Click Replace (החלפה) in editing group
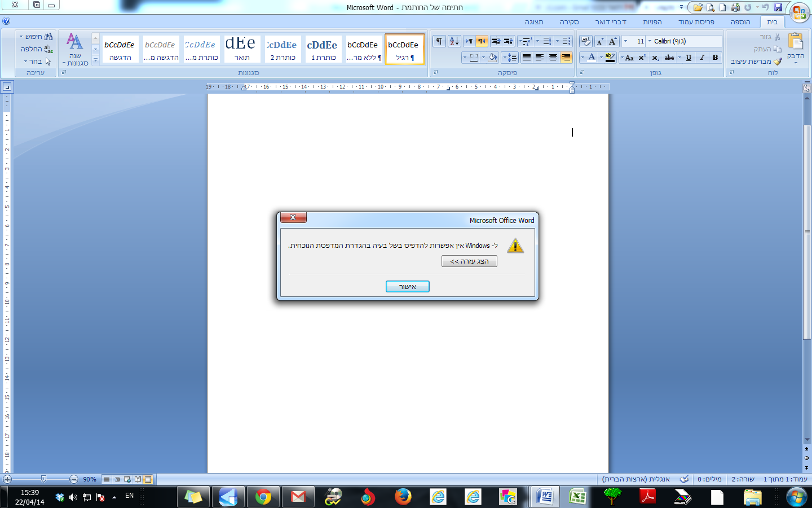The image size is (812, 508). tap(37, 49)
